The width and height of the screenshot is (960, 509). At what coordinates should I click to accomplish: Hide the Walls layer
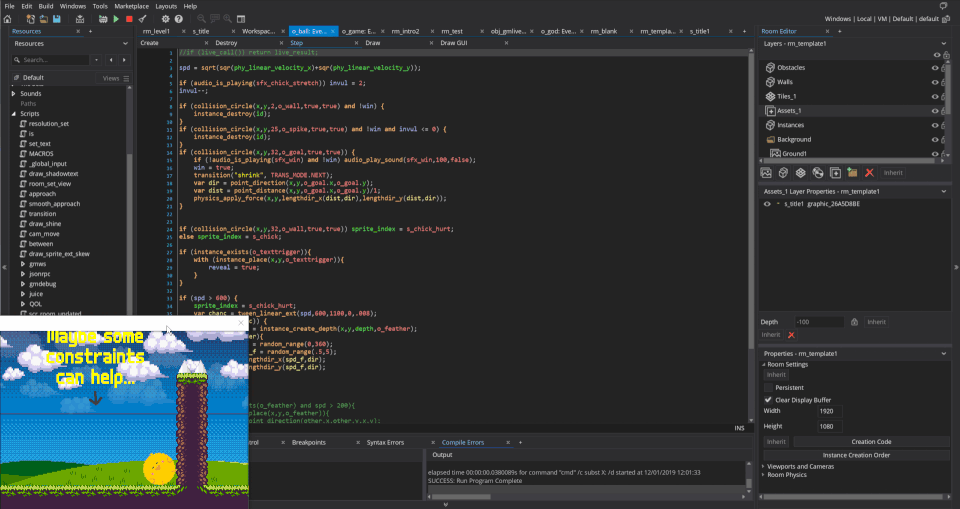pos(935,82)
